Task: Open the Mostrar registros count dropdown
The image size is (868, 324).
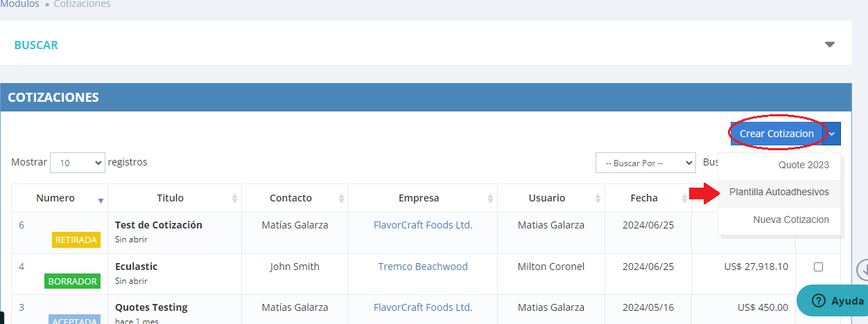Action: pos(77,163)
